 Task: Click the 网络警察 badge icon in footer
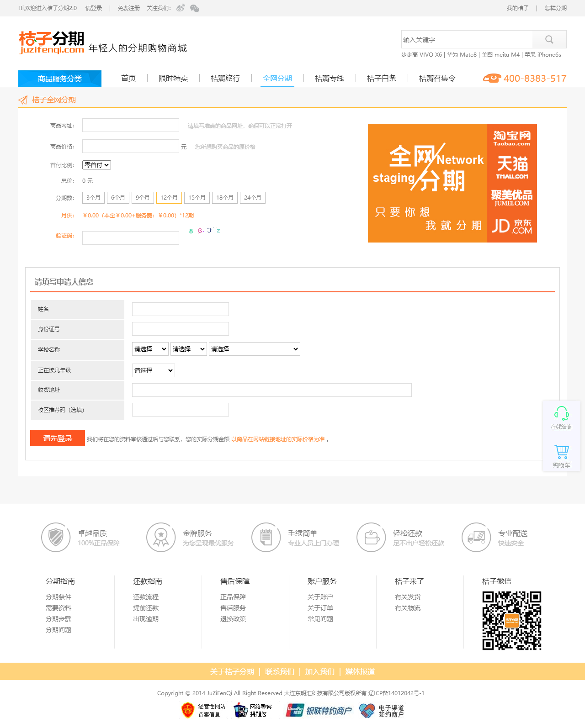tap(241, 710)
